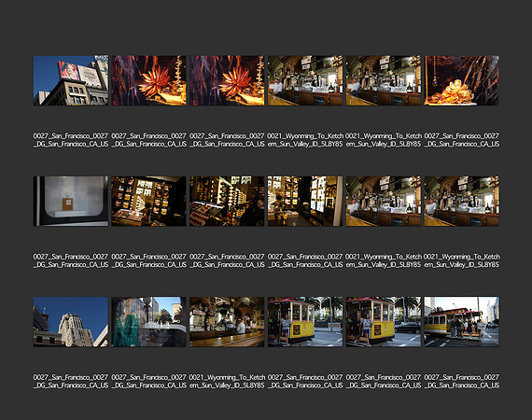Open the left orange flower decoration thumbnail
The width and height of the screenshot is (532, 420).
tap(149, 80)
